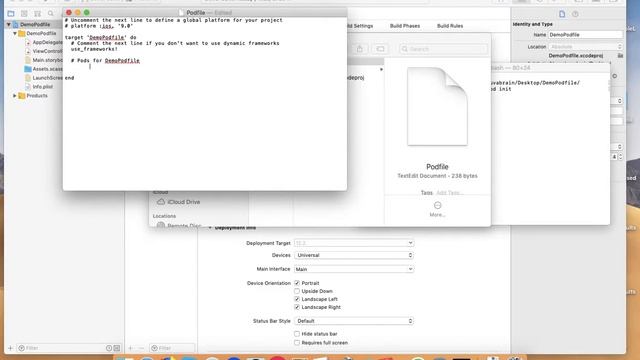Click the '# Pods for DemoPodfile' line

tap(105, 60)
